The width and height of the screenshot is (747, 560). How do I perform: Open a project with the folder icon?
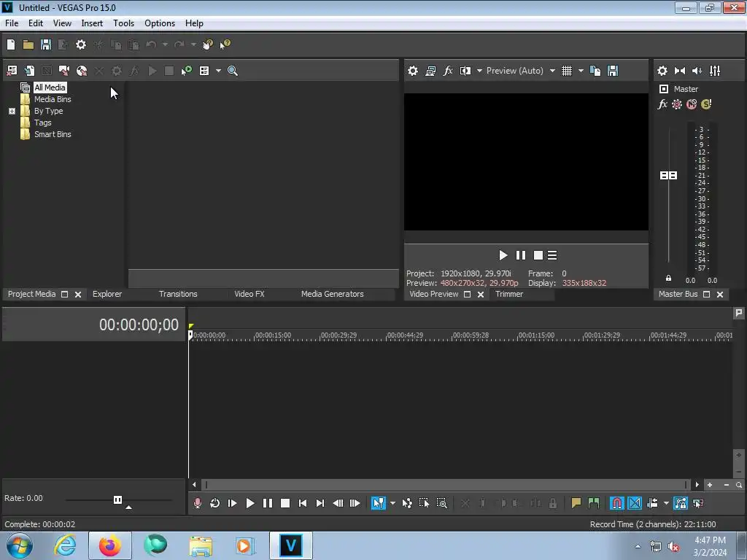click(28, 44)
